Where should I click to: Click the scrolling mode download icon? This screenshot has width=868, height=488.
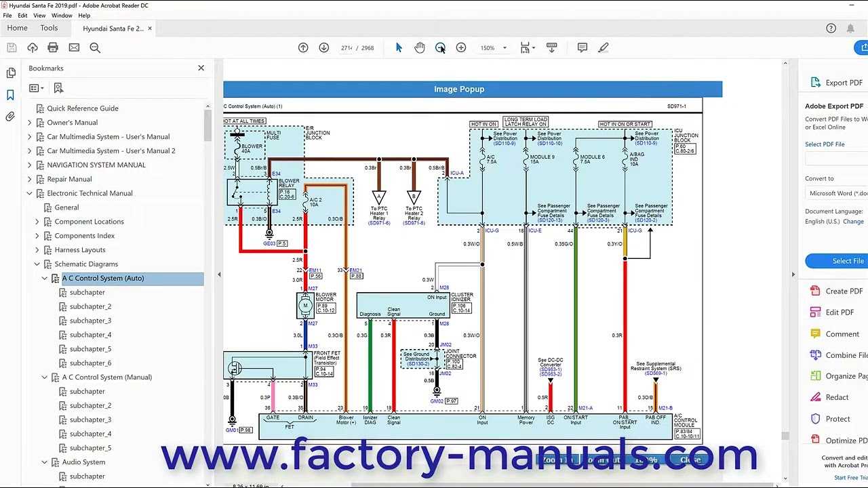pos(551,47)
